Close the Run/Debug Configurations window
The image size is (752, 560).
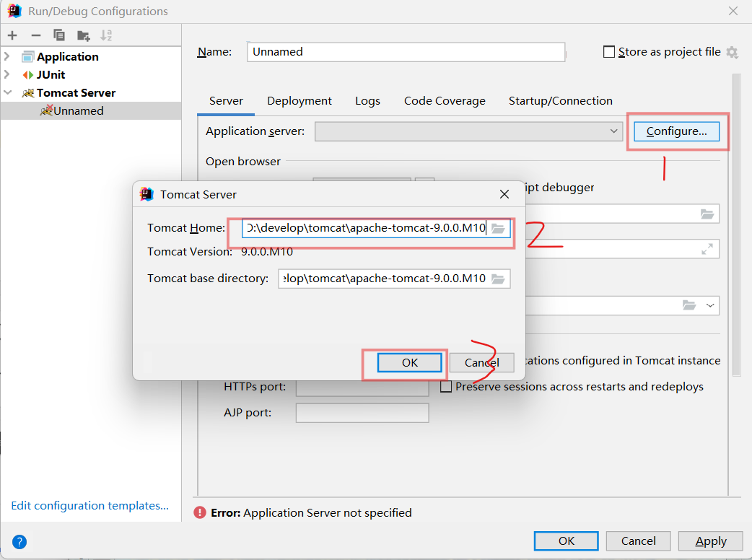[x=733, y=11]
